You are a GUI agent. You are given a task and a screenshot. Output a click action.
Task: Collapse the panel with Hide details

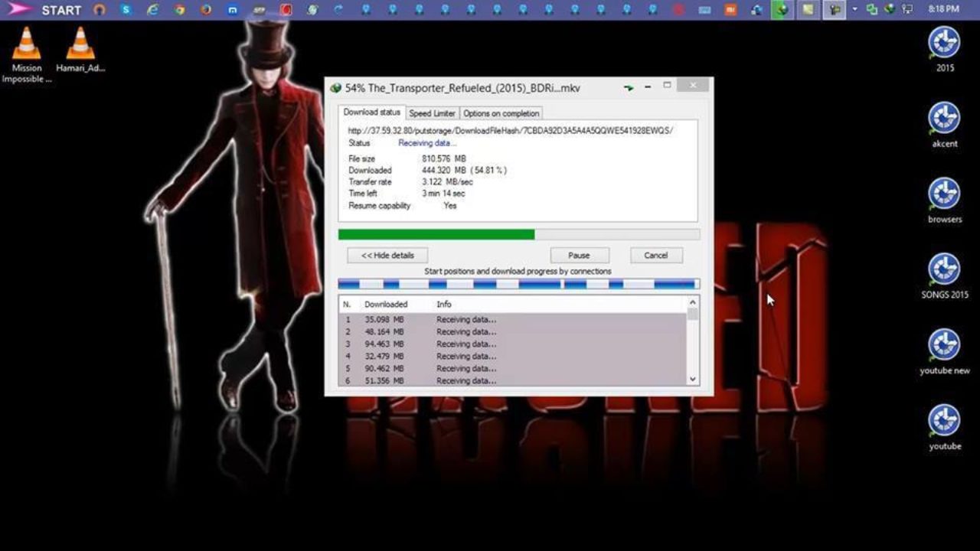coord(387,256)
